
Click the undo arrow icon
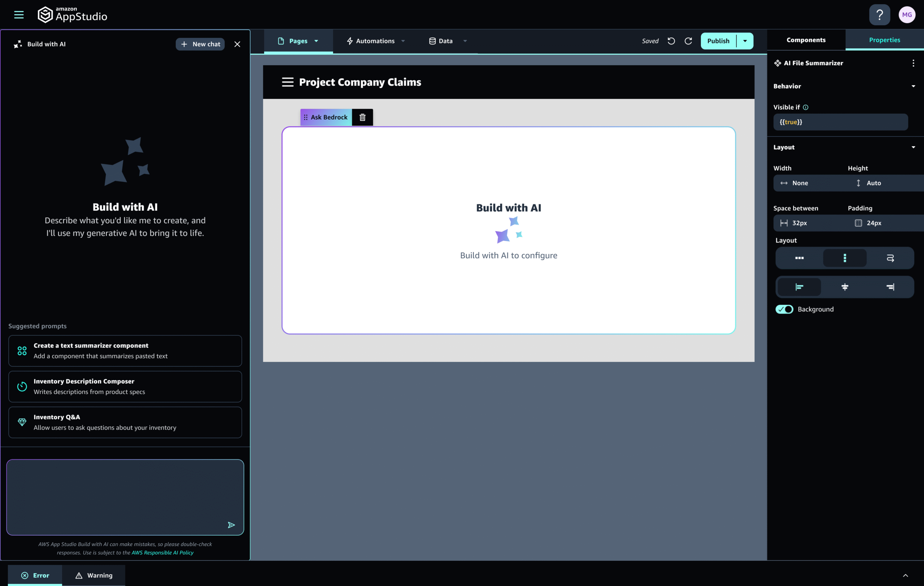pos(671,41)
